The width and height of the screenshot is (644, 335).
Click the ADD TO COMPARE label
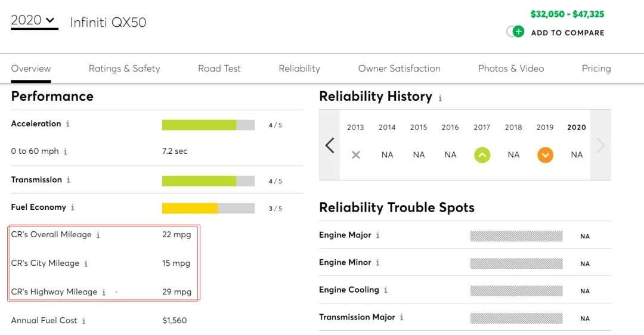[568, 33]
